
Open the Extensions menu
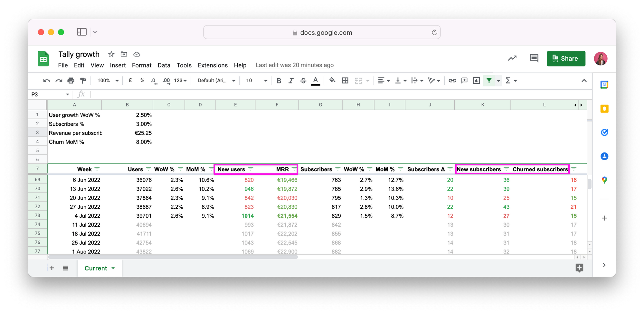(213, 65)
